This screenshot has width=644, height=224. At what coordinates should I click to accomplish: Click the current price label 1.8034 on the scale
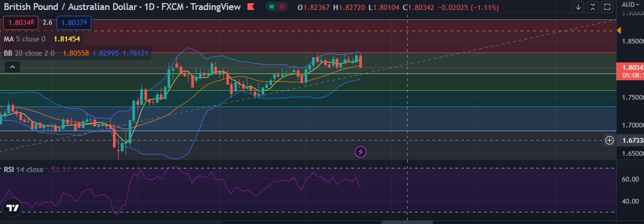coord(630,67)
